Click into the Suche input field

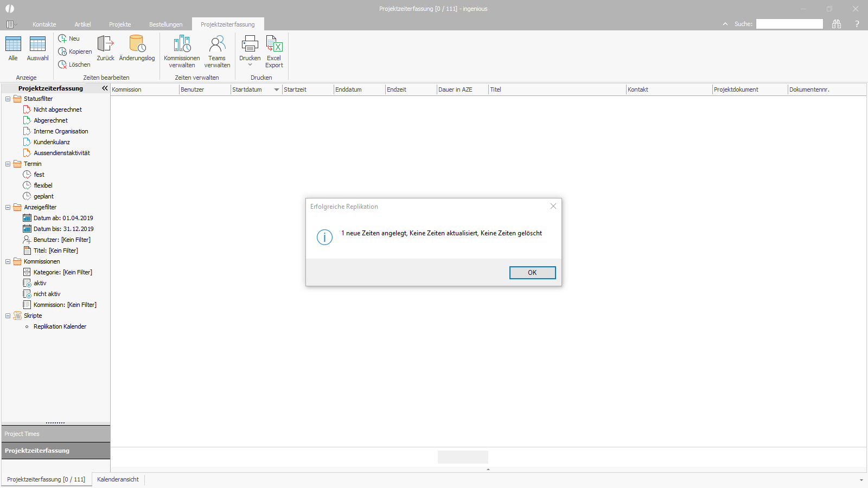(789, 24)
